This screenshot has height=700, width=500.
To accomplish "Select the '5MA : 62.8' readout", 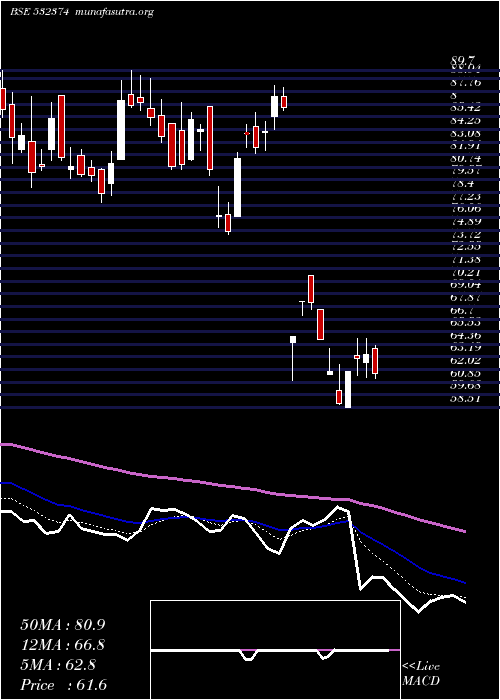I will click(x=58, y=665).
